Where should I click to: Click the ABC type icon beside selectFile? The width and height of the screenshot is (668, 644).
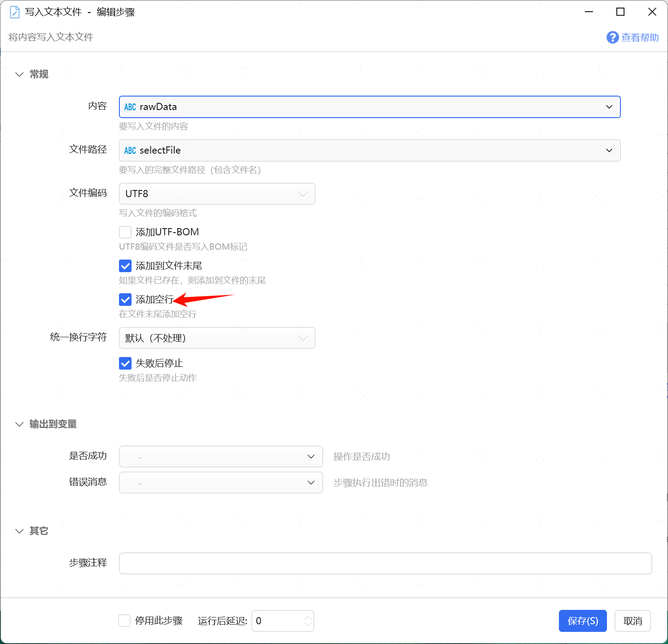click(x=130, y=150)
